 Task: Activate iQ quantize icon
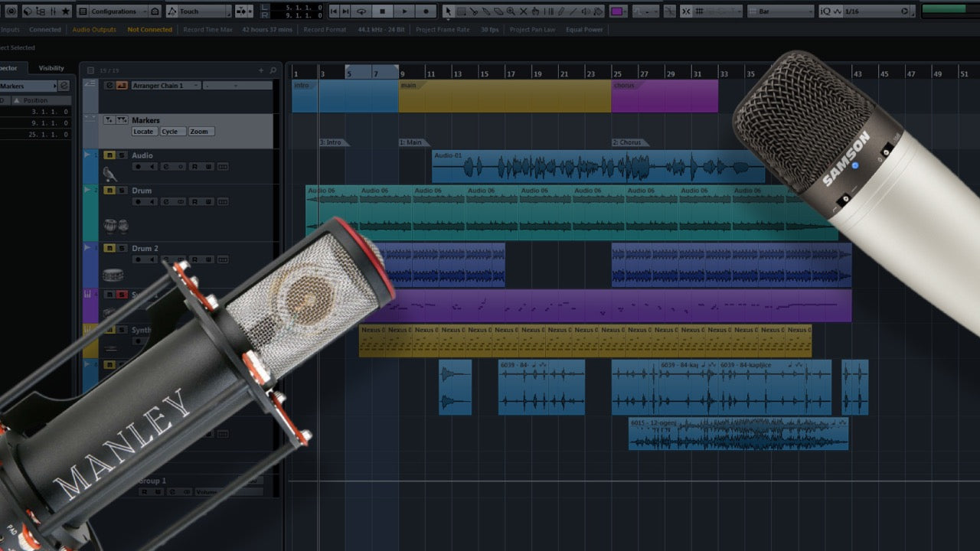point(825,11)
